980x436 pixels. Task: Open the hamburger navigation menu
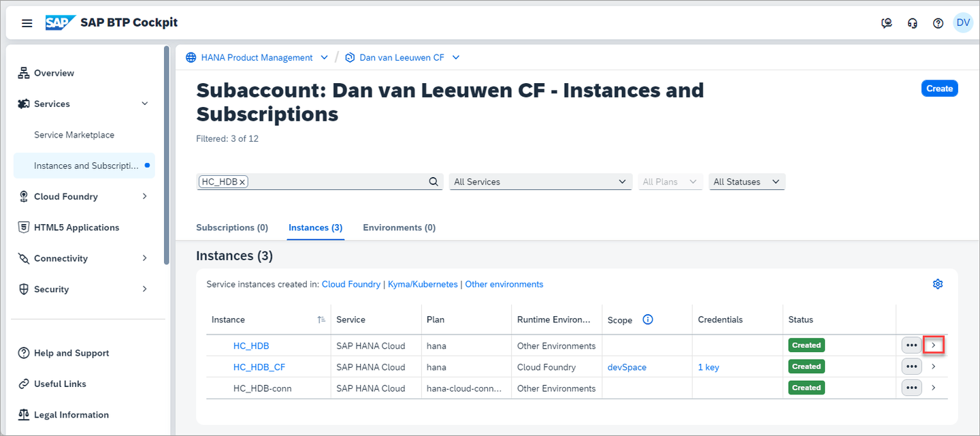[x=27, y=23]
